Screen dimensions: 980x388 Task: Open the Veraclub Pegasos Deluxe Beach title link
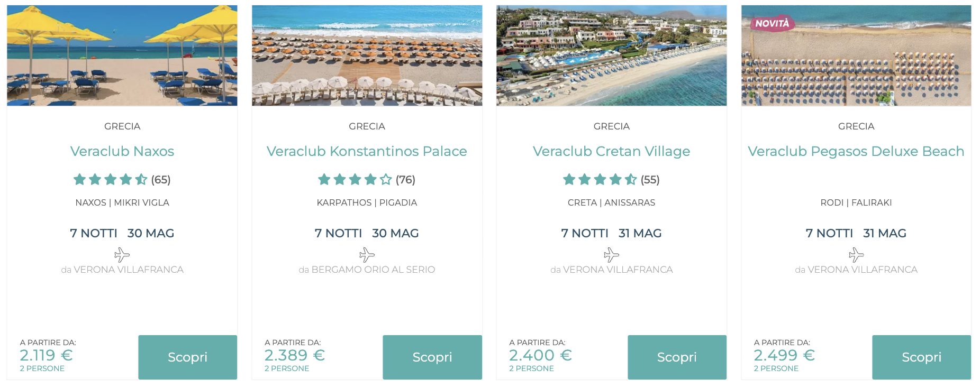click(x=856, y=151)
